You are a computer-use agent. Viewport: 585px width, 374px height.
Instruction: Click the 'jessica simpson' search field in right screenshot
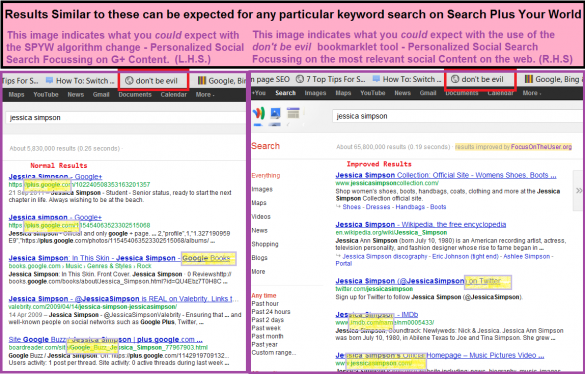click(457, 116)
